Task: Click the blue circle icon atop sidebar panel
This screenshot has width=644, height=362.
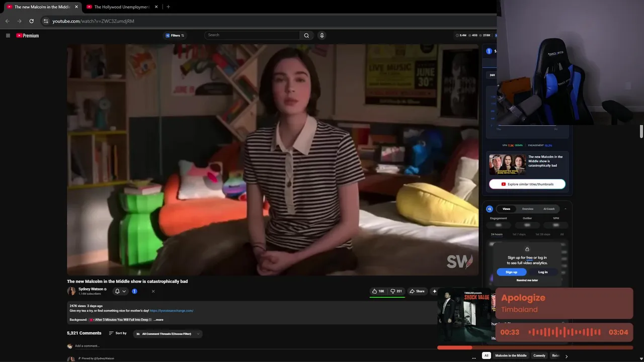Action: [489, 51]
